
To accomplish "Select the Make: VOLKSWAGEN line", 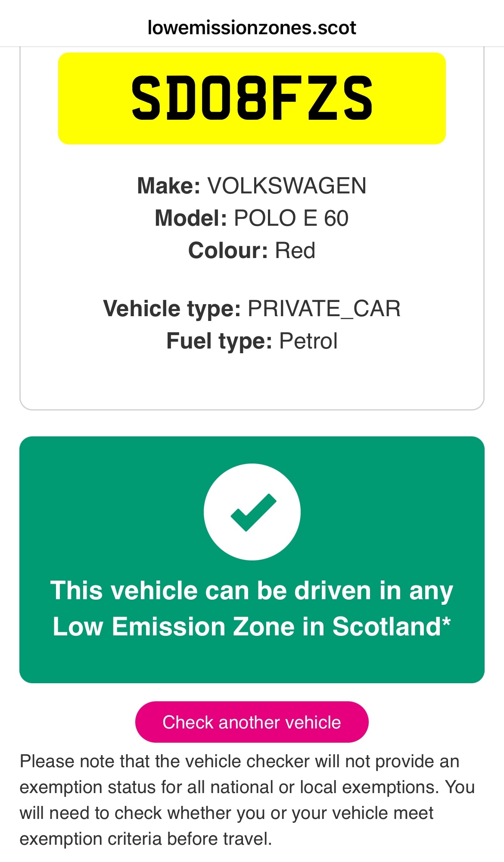I will tap(252, 186).
